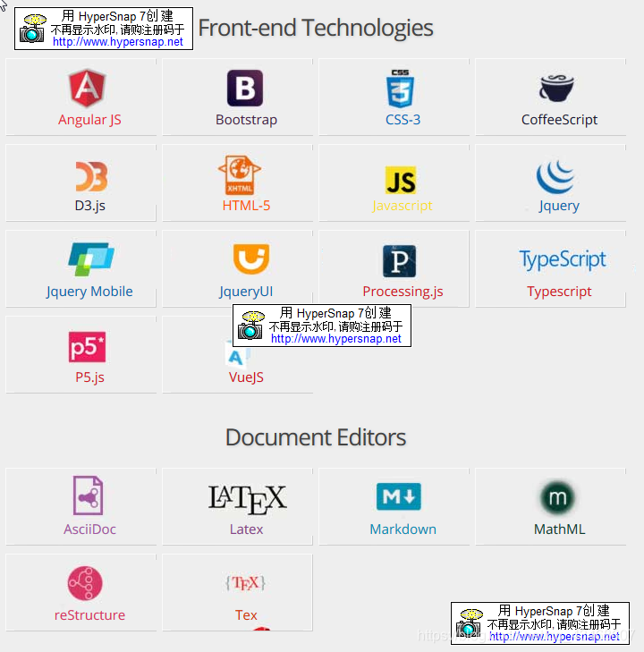Click the D3.js text label

pyautogui.click(x=89, y=206)
